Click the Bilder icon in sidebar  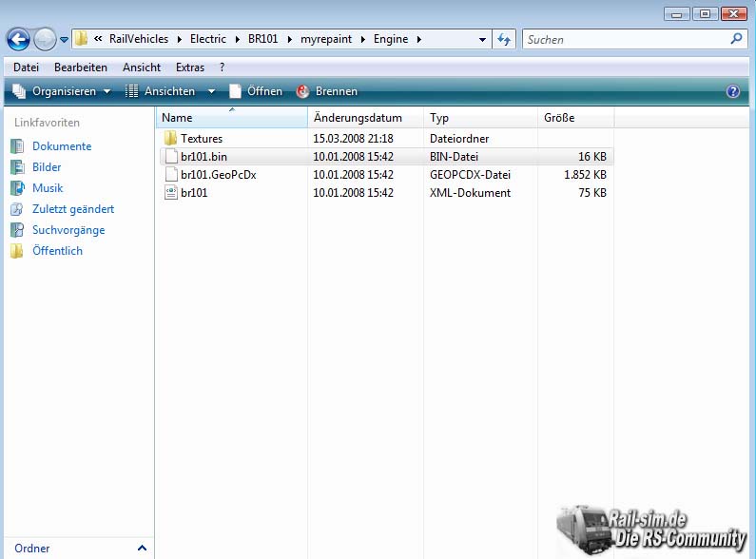pyautogui.click(x=17, y=167)
